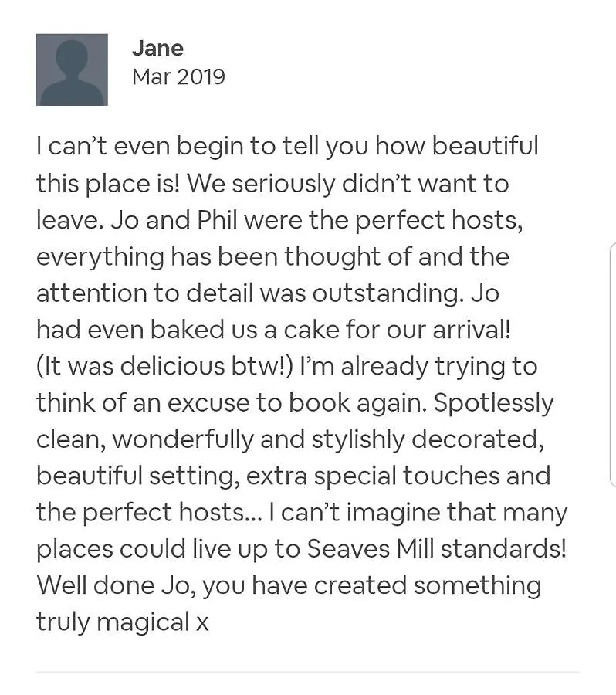Click 'We seriously didn't want to' text

point(348,184)
